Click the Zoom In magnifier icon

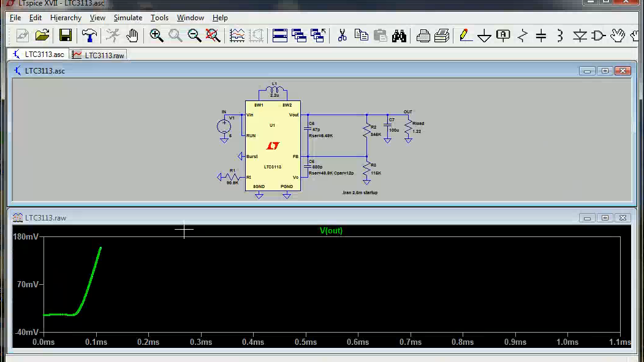[156, 36]
